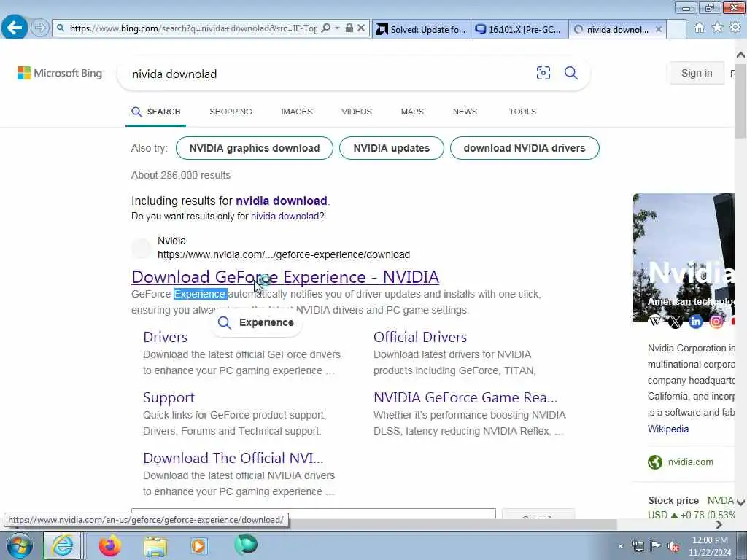Open a new blank tab

(676, 29)
